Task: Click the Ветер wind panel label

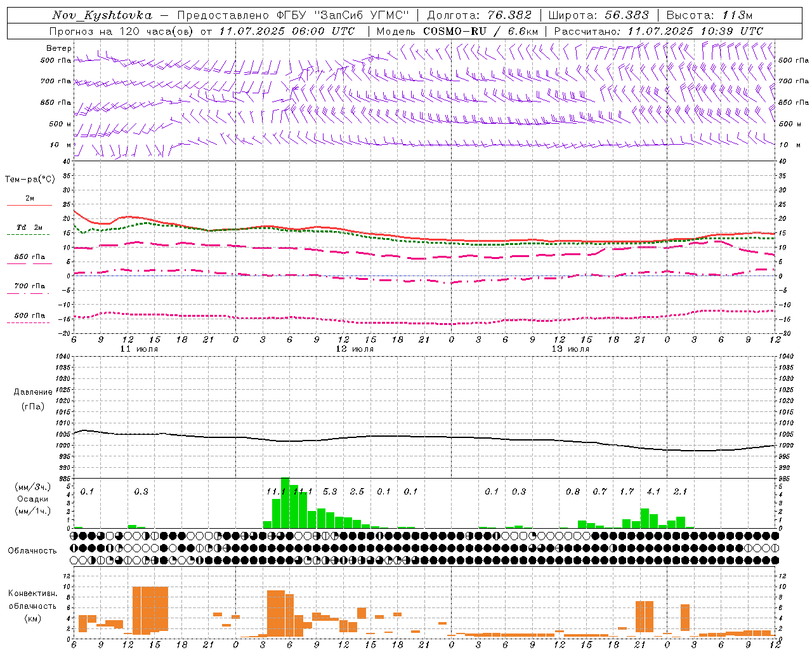Action: coord(59,48)
